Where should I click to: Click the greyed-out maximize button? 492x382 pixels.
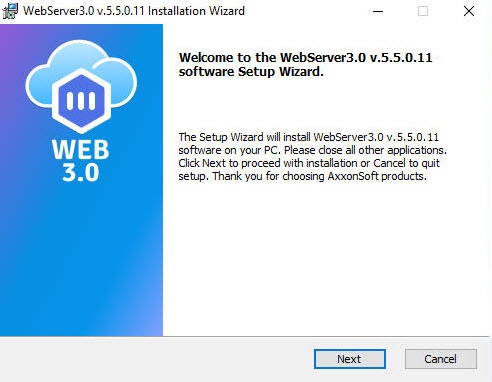click(x=423, y=11)
